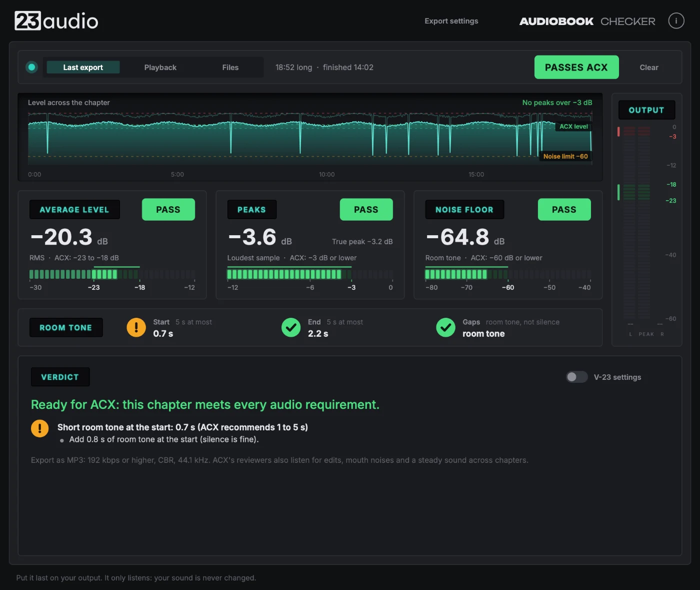Viewport: 700px width, 590px height.
Task: Click the waveform at the 5:00 mark
Action: pos(177,139)
